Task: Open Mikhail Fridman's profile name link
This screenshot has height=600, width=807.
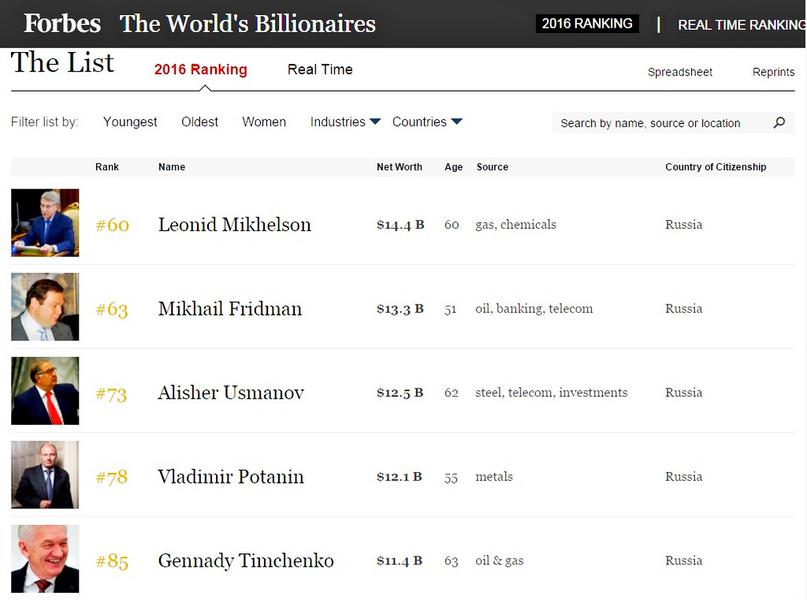Action: pos(230,309)
